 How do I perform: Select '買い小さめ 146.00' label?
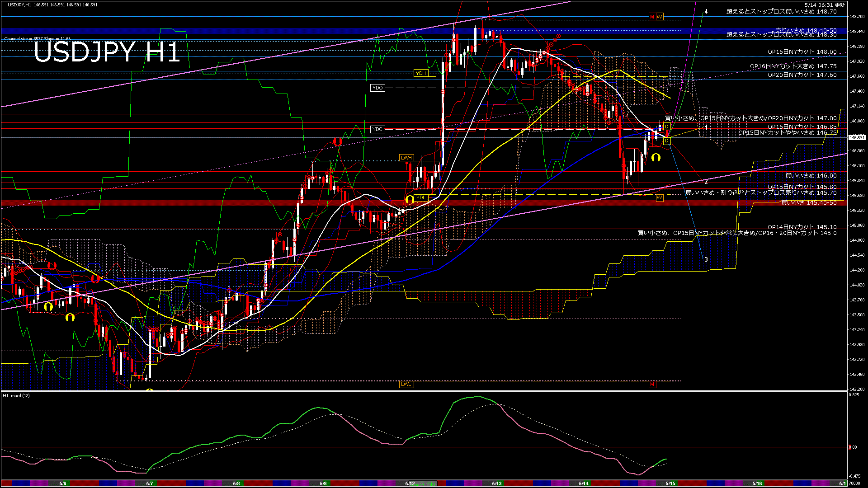811,176
